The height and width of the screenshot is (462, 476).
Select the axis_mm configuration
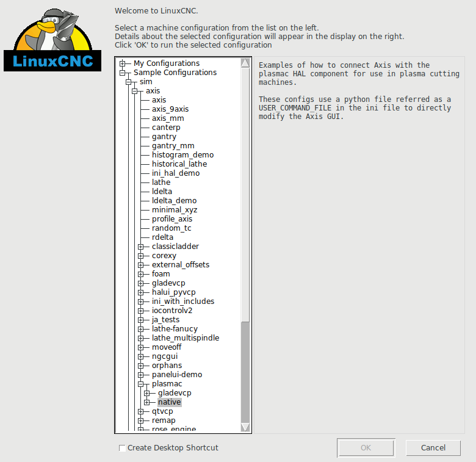tap(168, 118)
